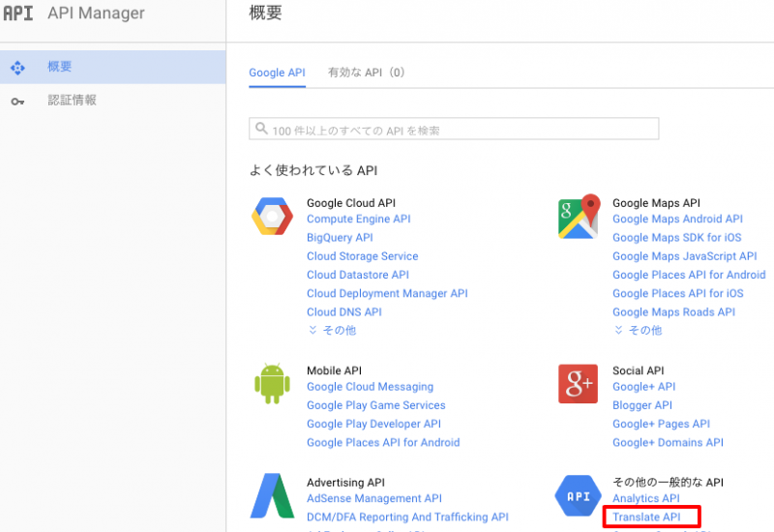Click the API Manager logo icon
This screenshot has width=774, height=532.
click(17, 13)
